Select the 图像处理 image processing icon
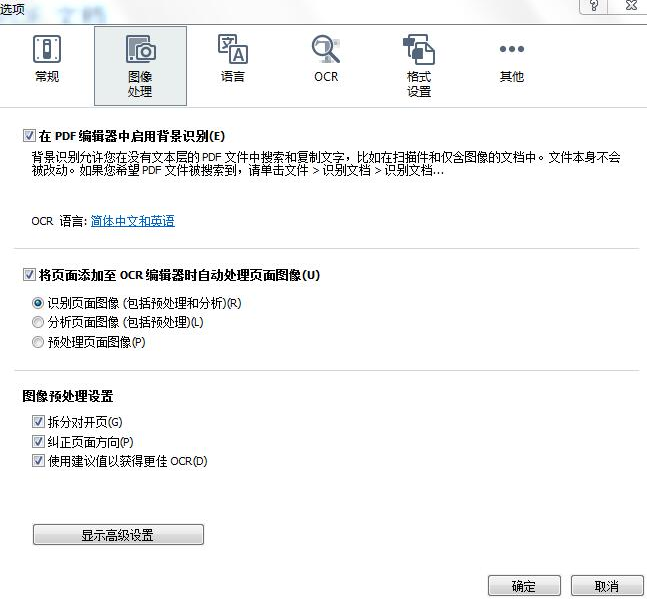This screenshot has width=647, height=600. [x=140, y=50]
